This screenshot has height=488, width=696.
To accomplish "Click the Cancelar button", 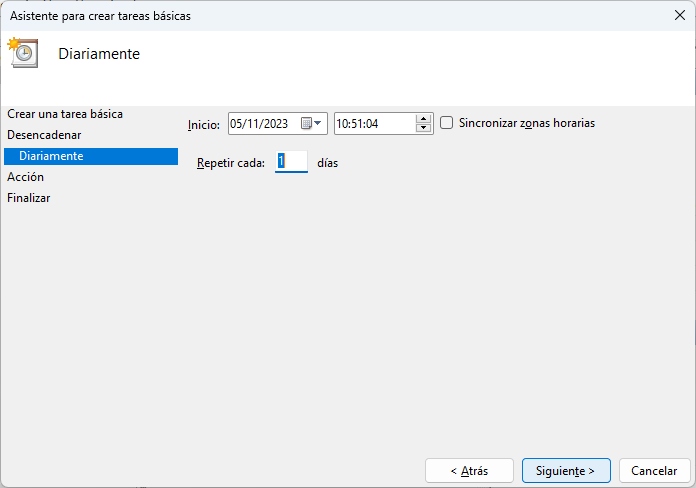I will 654,471.
